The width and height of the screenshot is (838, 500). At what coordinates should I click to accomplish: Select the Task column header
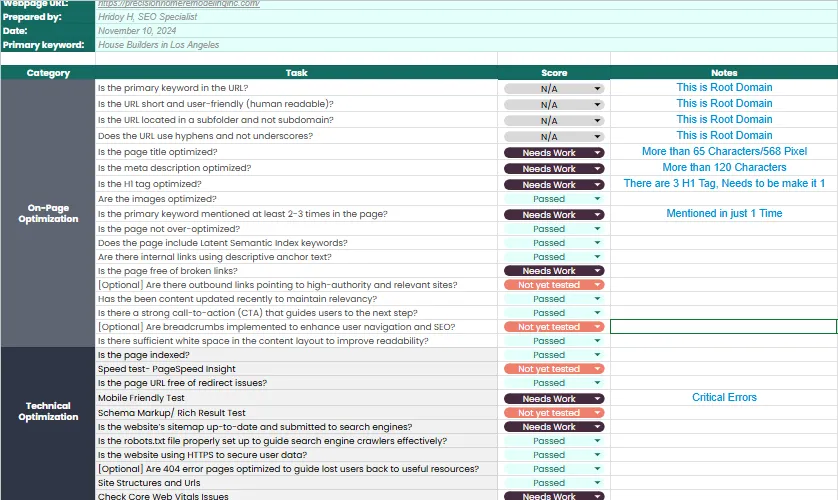tap(297, 73)
